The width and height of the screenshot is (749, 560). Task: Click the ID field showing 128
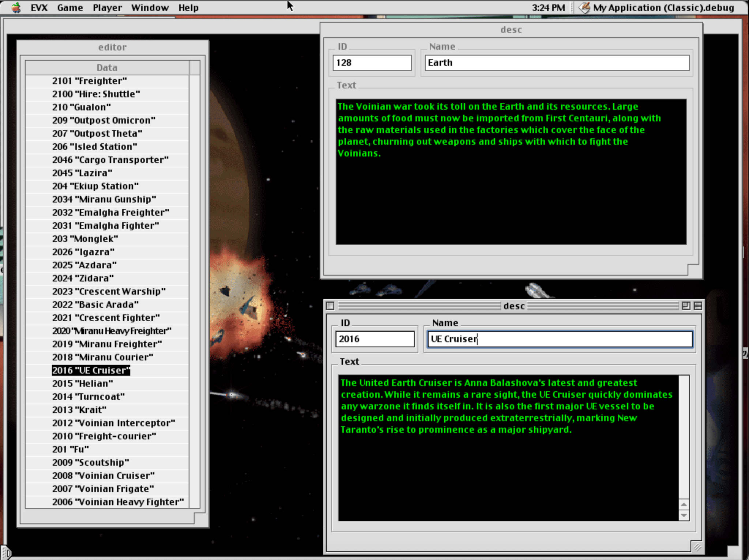tap(372, 63)
